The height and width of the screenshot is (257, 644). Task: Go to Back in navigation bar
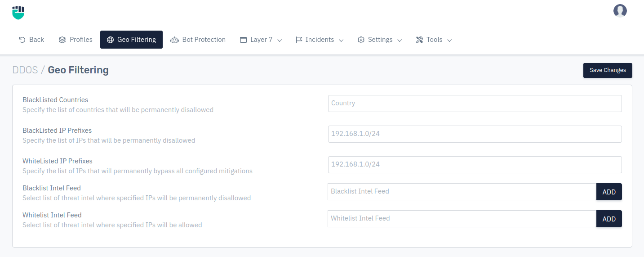[31, 40]
